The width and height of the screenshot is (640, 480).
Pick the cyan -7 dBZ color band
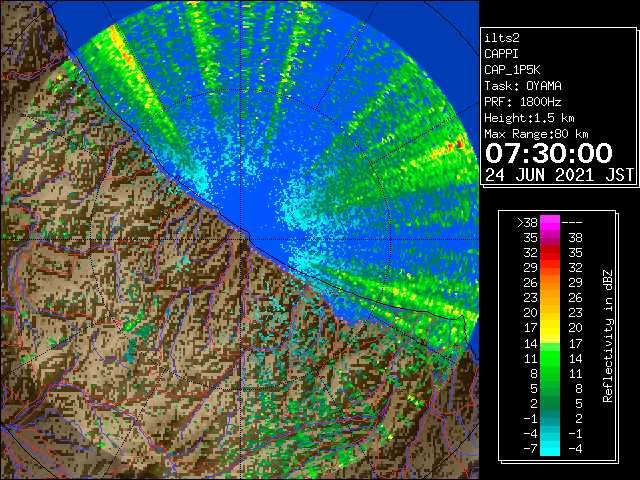pos(550,449)
